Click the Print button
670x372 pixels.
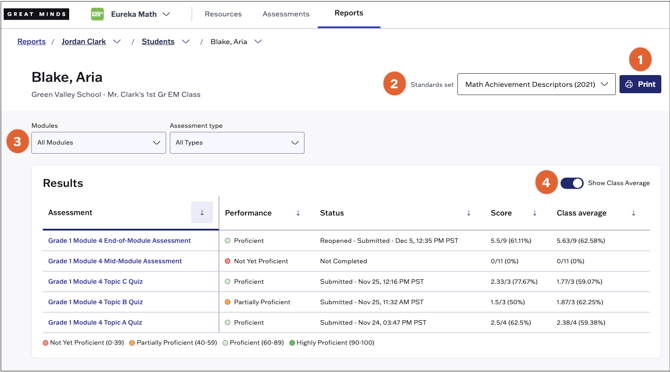[640, 84]
